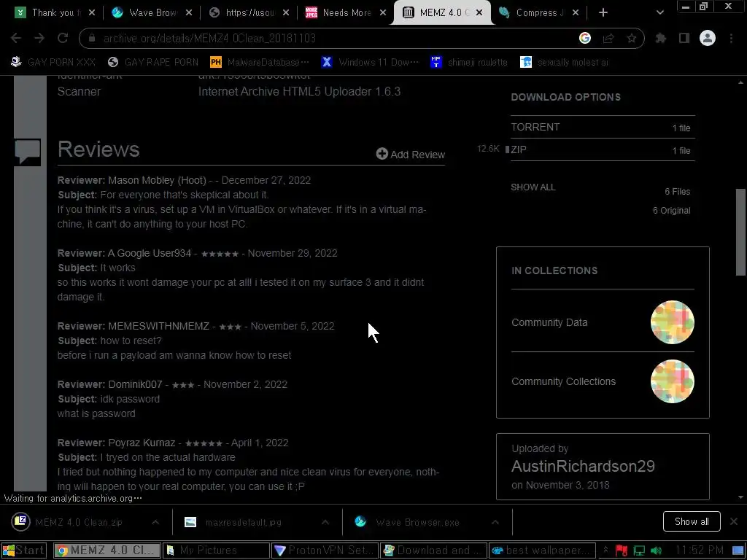This screenshot has height=560, width=747.
Task: Open uploader AustinRichardson29 profile
Action: (583, 466)
